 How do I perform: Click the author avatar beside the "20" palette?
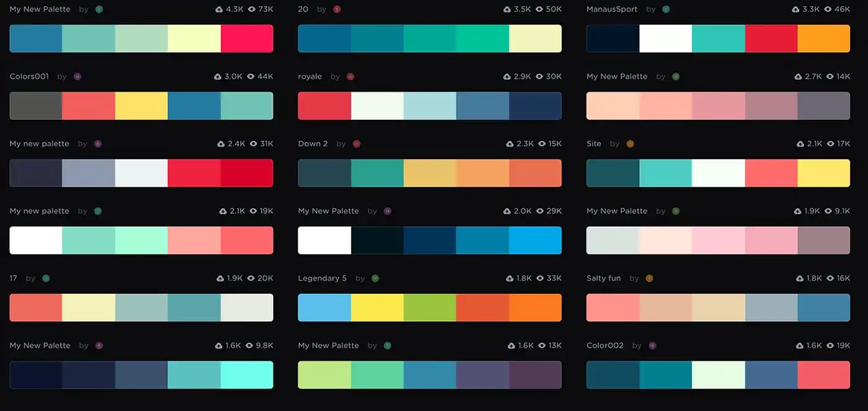click(x=337, y=9)
